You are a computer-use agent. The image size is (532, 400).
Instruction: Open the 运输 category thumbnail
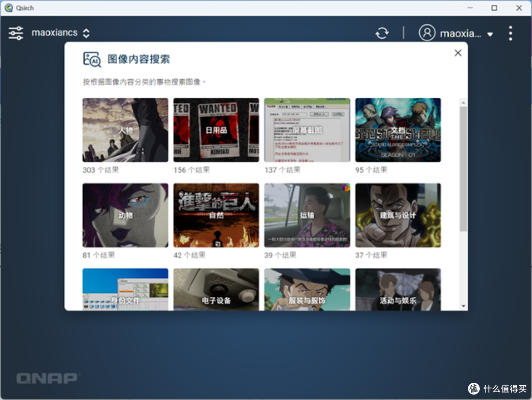click(x=307, y=215)
